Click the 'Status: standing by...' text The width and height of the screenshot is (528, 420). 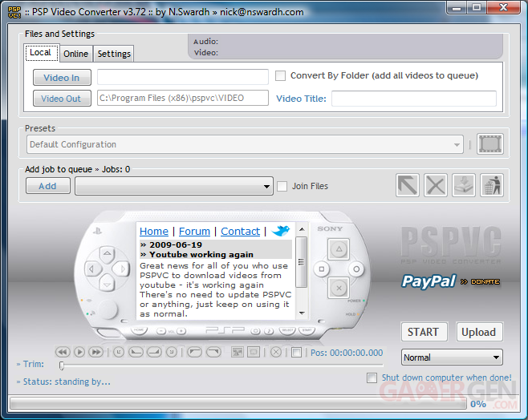[x=67, y=382]
